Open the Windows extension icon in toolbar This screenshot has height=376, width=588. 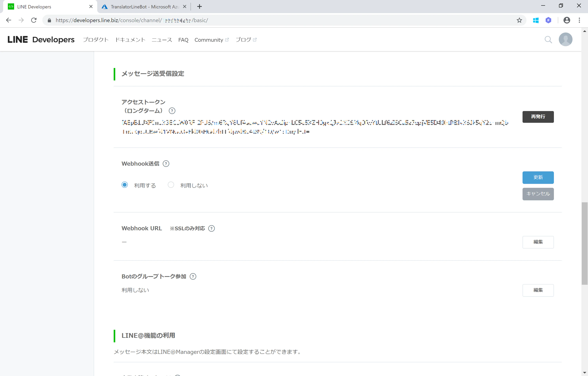pos(536,20)
